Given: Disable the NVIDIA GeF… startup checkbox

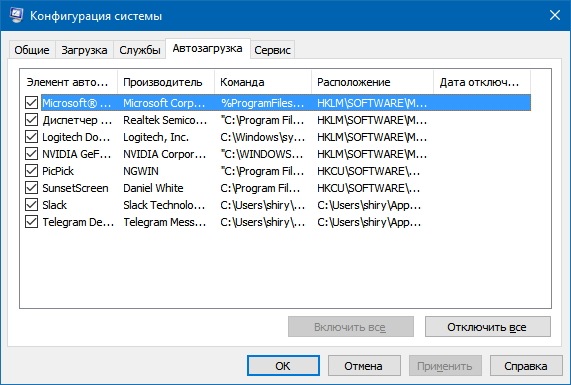Looking at the screenshot, I should tap(31, 154).
